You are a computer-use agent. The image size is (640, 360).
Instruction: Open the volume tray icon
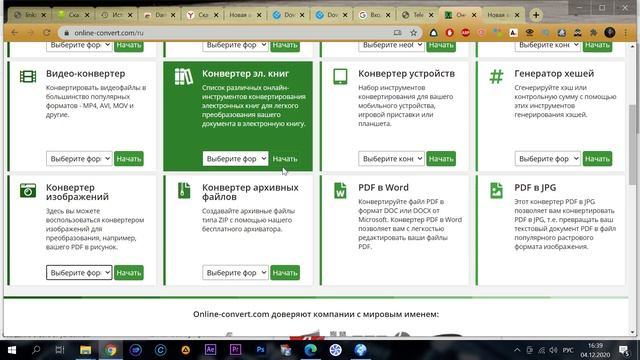553,350
